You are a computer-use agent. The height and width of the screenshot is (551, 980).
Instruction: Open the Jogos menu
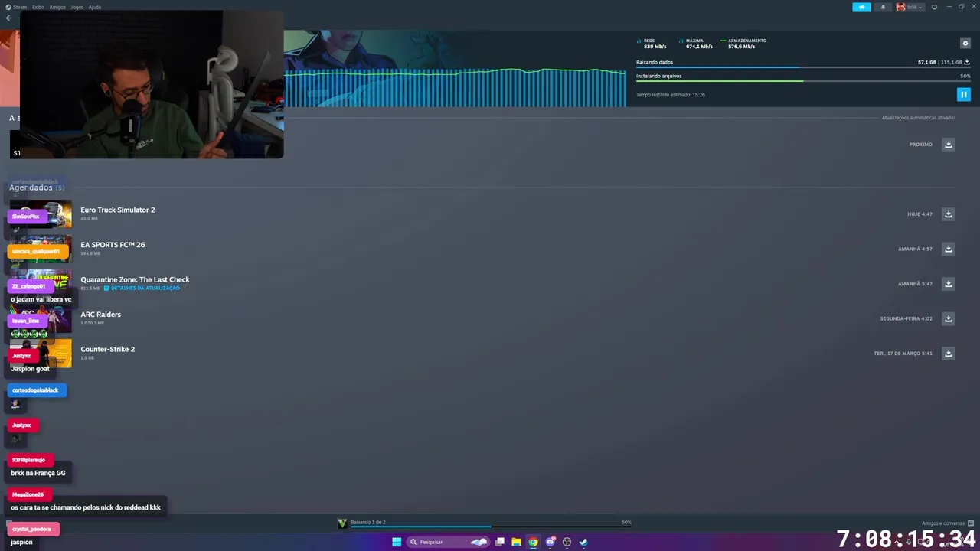[x=77, y=7]
